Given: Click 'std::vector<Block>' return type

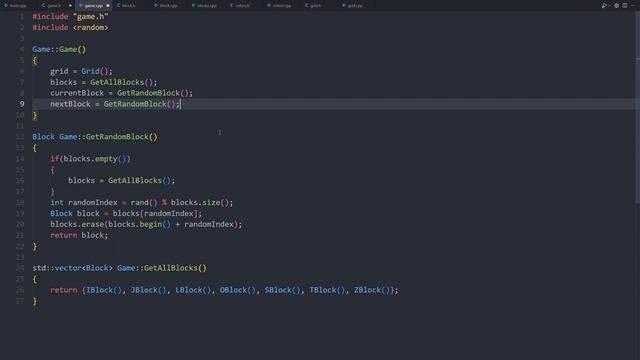Looking at the screenshot, I should point(72,268).
